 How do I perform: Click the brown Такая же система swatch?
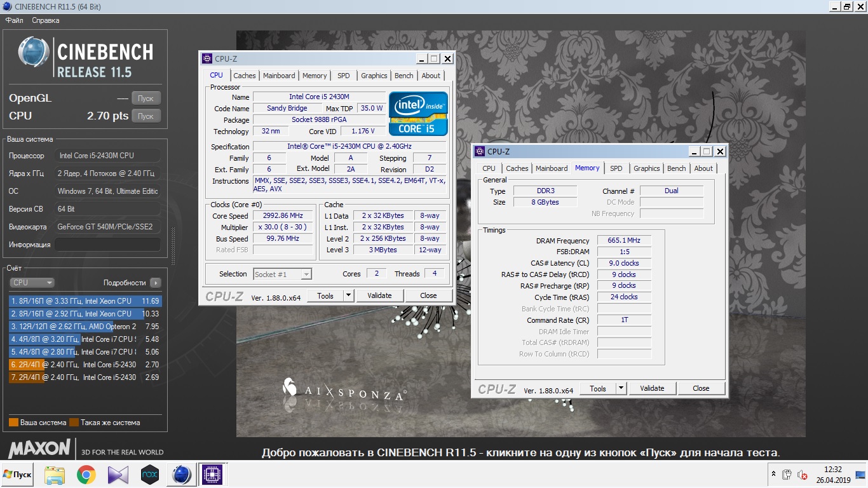click(74, 423)
